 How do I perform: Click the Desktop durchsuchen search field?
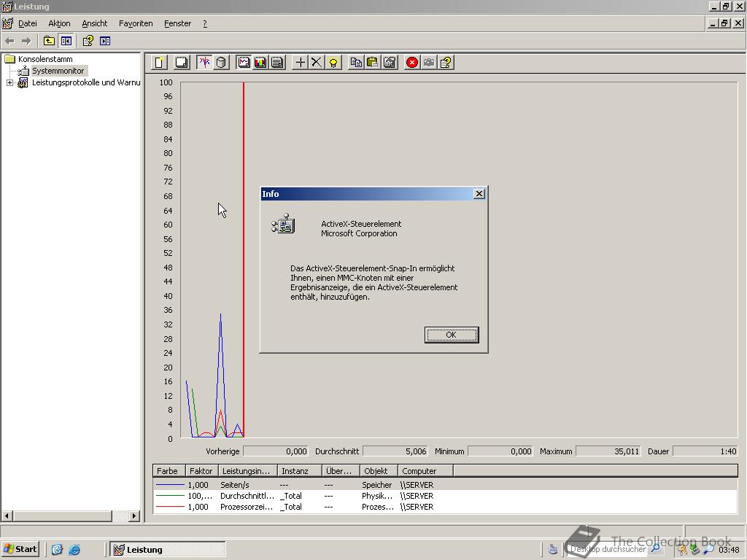click(608, 549)
